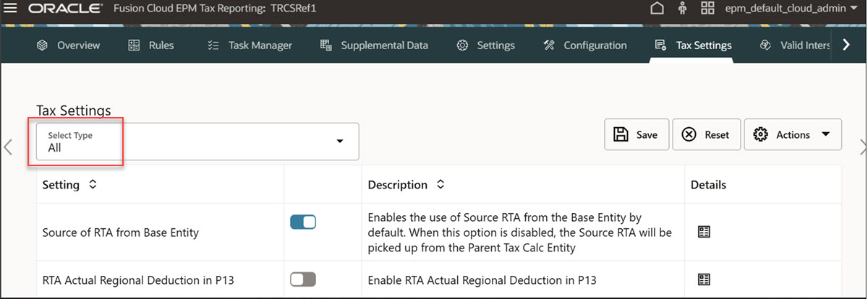Select the Tax Settings tab

[693, 45]
